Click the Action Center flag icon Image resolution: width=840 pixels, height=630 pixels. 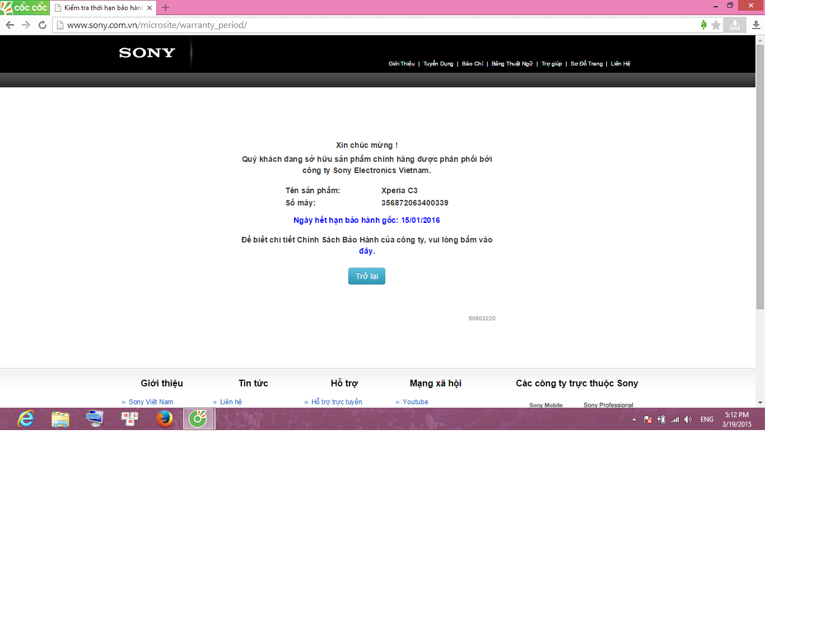point(647,419)
